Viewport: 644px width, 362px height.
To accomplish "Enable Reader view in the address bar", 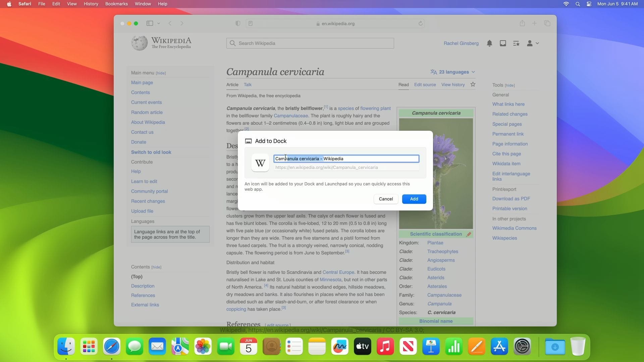I will pos(251,23).
